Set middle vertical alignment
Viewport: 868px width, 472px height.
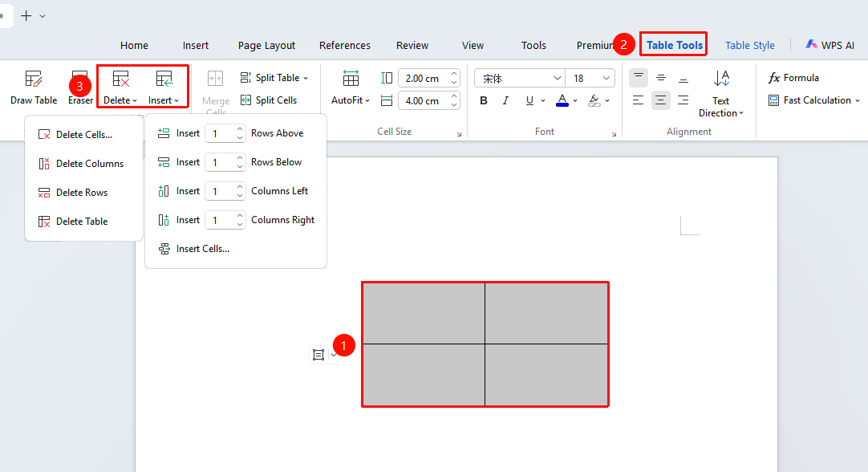click(661, 78)
